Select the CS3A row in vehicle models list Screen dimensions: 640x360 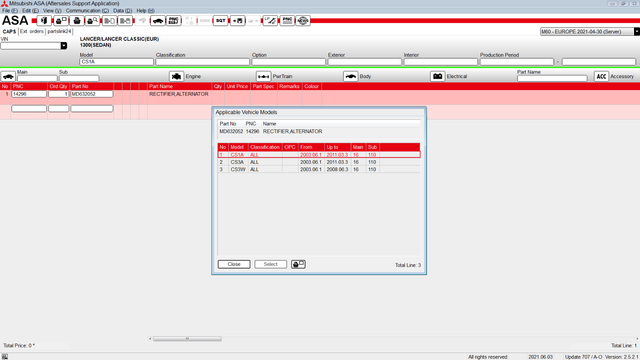pos(319,162)
